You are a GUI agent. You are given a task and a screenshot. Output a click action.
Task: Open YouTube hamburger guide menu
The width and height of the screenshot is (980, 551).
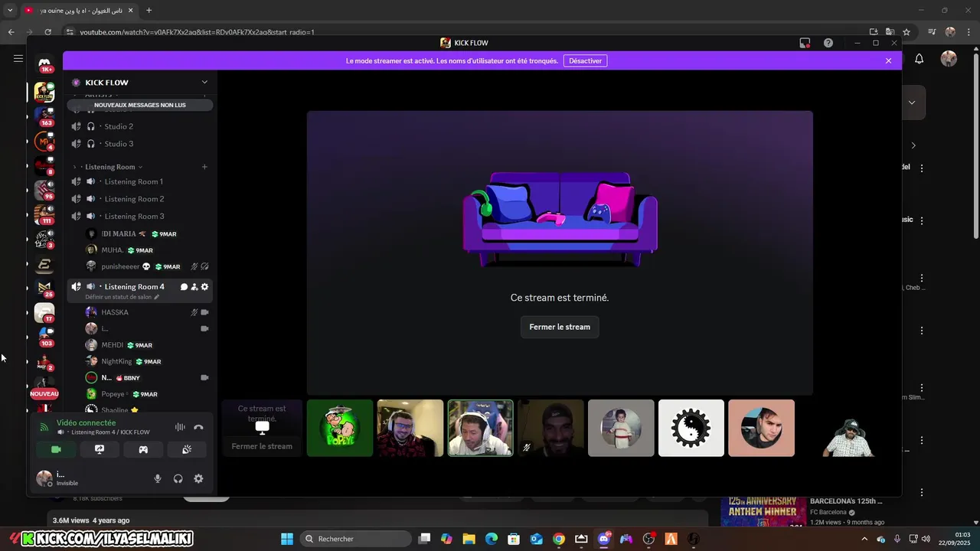[x=18, y=58]
